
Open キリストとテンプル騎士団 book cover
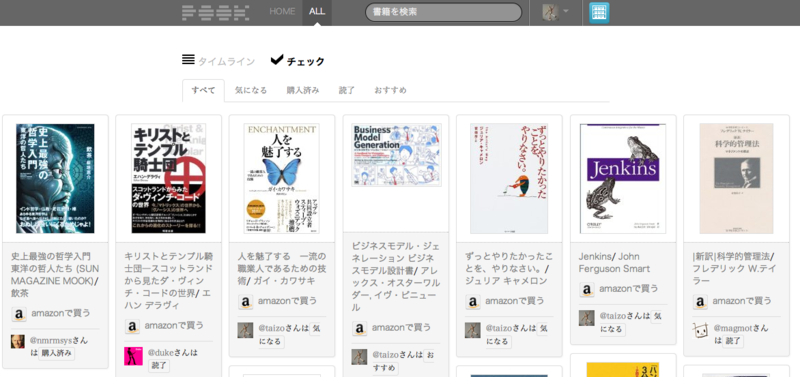pyautogui.click(x=168, y=178)
